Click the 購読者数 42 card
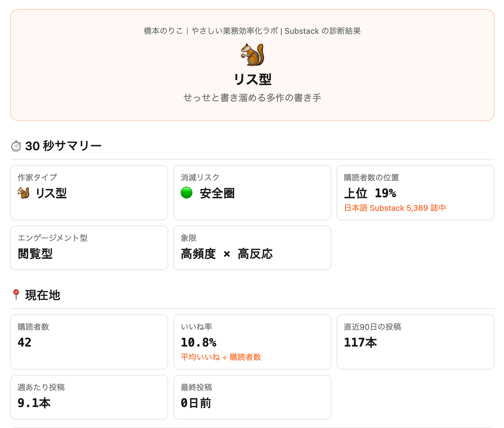504x428 pixels. click(89, 342)
